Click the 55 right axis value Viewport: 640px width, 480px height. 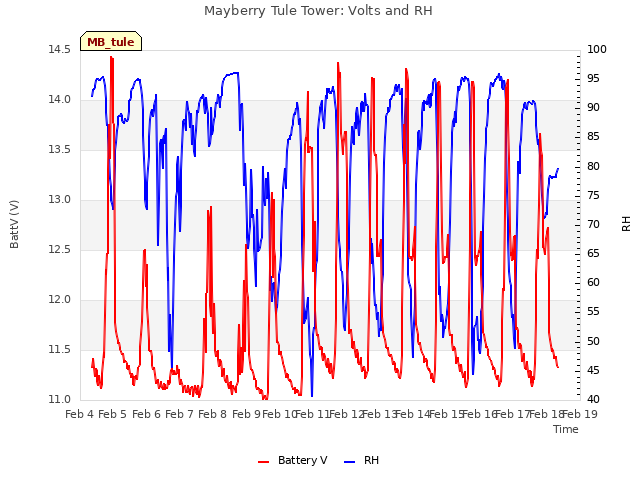[593, 312]
